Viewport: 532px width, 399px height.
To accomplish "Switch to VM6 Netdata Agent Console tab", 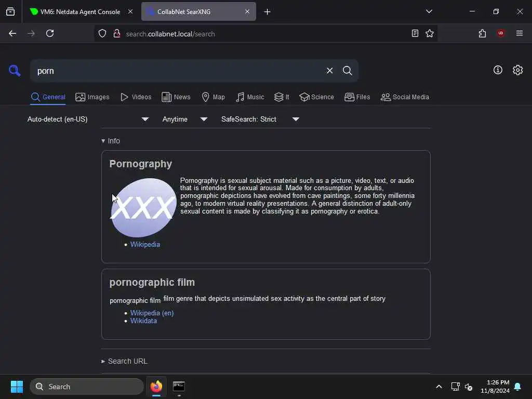I will [x=80, y=11].
